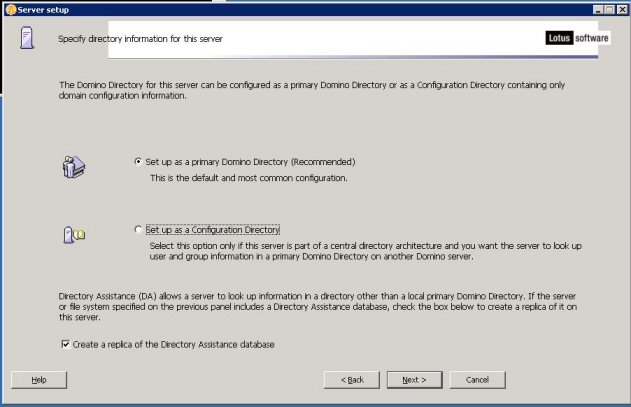Uncheck Create a replica of Directory Assistance

[x=65, y=344]
